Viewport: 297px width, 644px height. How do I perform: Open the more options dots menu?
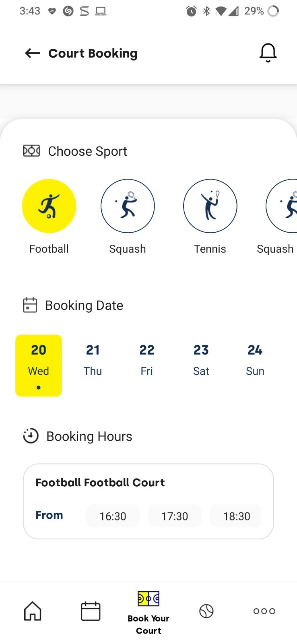coord(264,611)
